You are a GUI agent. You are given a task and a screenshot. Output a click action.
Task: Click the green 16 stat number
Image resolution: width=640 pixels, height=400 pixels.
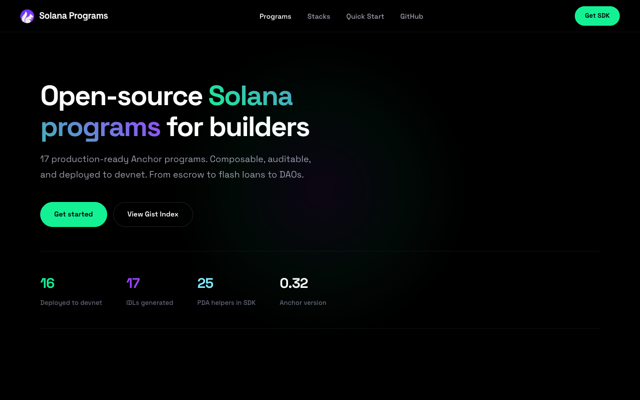tap(47, 283)
